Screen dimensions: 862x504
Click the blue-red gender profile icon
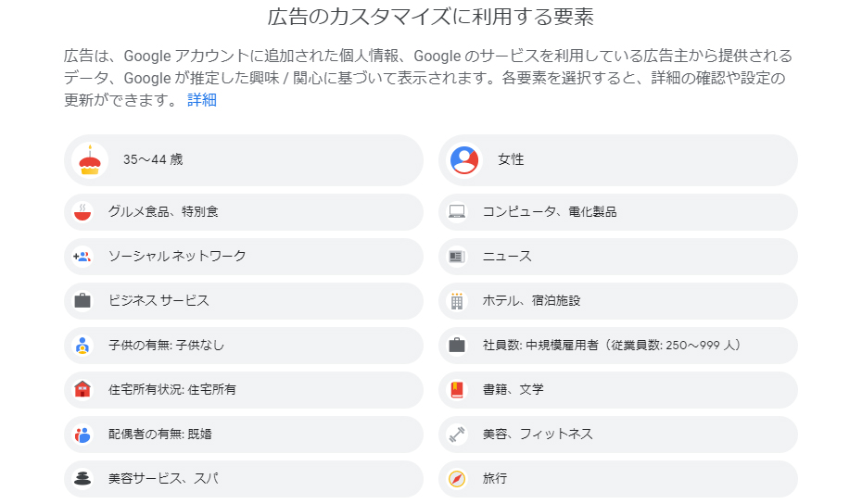coord(464,160)
